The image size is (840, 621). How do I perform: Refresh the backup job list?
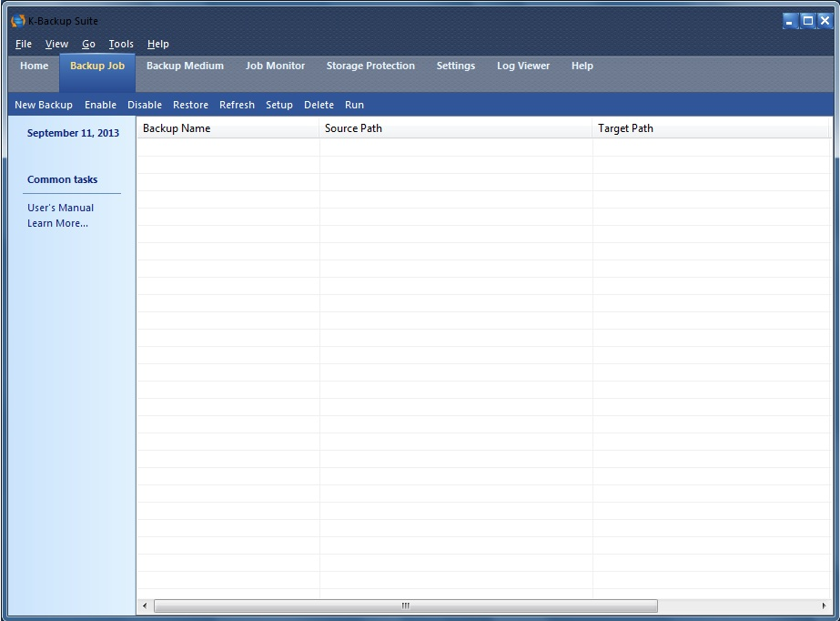point(237,105)
